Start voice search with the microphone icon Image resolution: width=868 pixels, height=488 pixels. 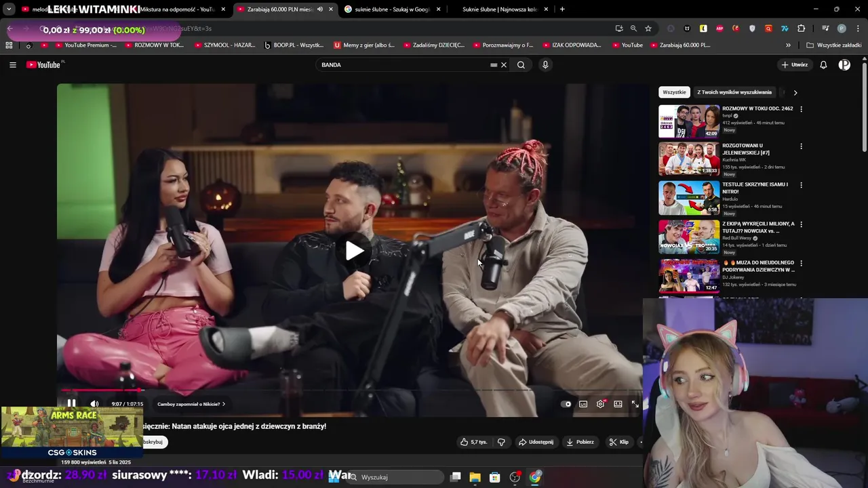click(x=545, y=65)
